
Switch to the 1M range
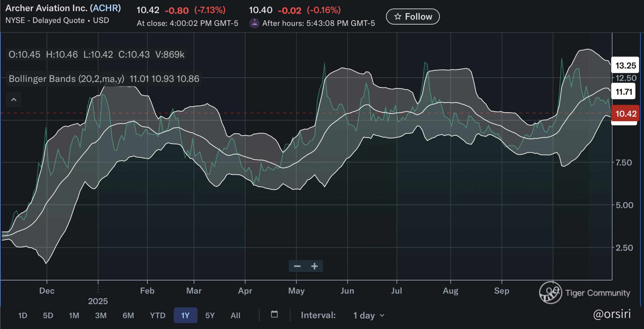point(74,315)
